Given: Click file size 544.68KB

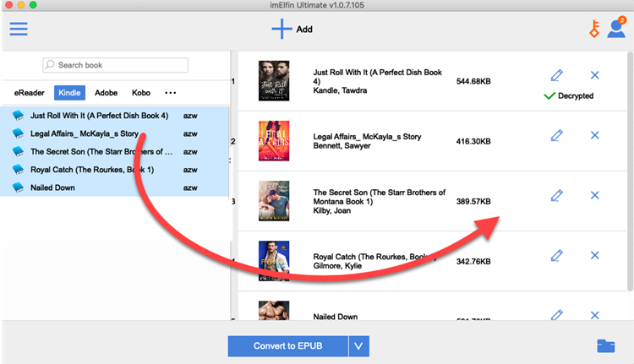Looking at the screenshot, I should [x=473, y=81].
